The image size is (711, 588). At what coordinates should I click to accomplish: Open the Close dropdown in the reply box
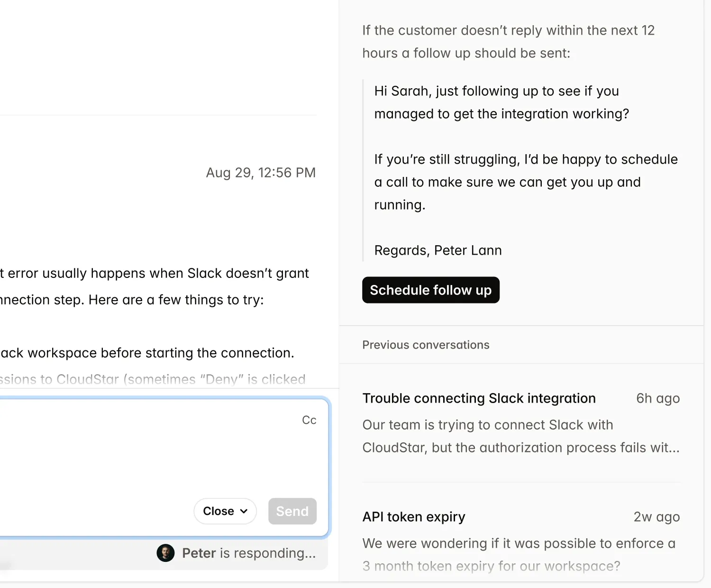(225, 511)
